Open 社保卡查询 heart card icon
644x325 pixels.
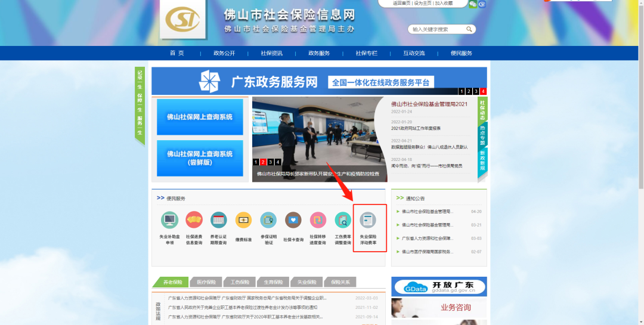coord(293,220)
